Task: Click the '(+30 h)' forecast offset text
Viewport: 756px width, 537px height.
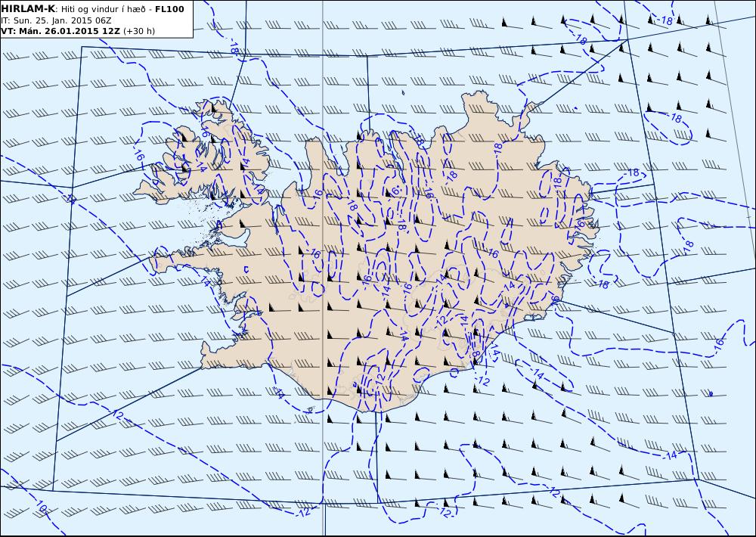Action: [139, 31]
